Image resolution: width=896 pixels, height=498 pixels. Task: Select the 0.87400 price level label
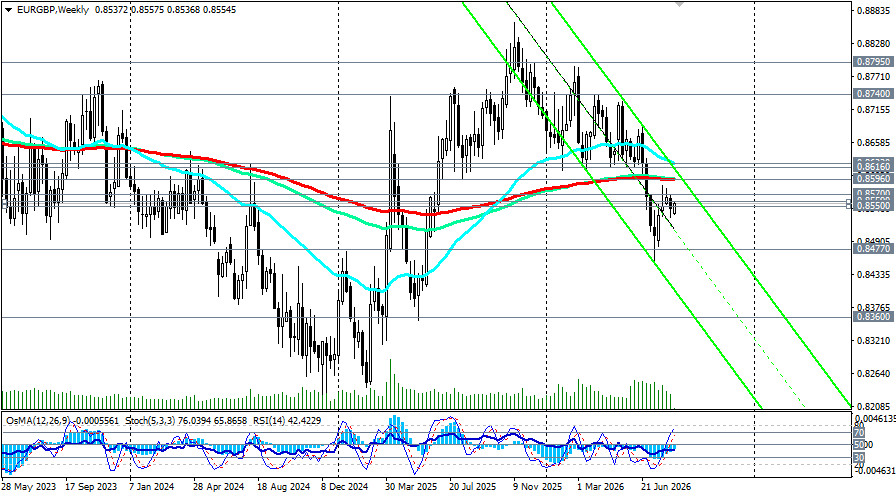873,94
